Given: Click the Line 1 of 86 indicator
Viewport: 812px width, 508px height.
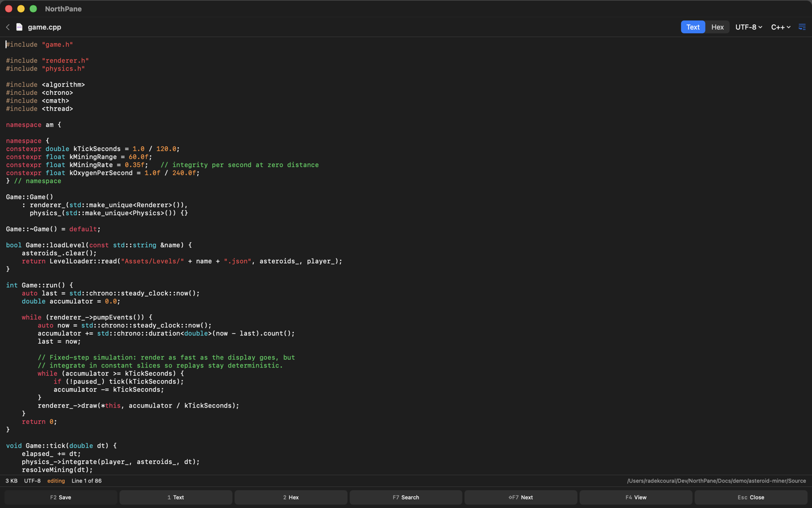Looking at the screenshot, I should pos(86,481).
